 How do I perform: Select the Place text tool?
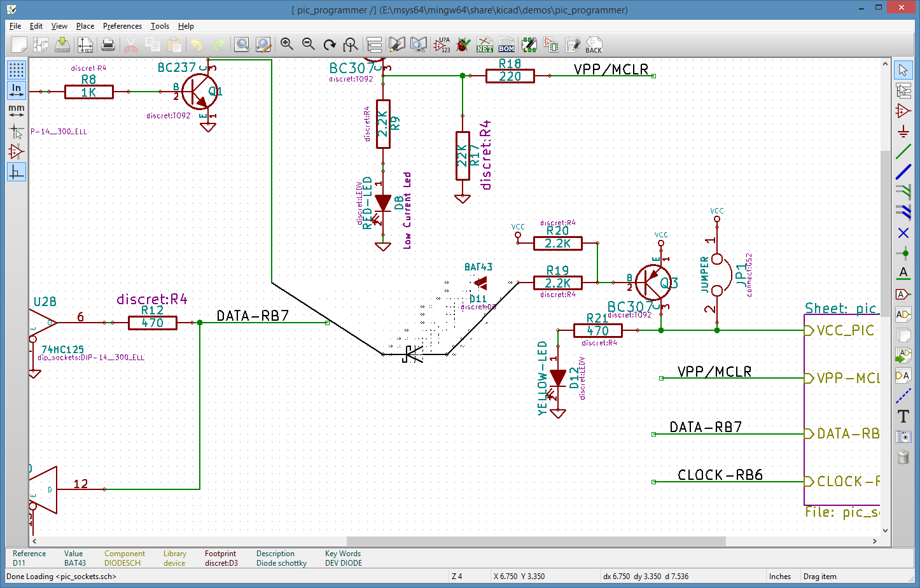tap(903, 416)
